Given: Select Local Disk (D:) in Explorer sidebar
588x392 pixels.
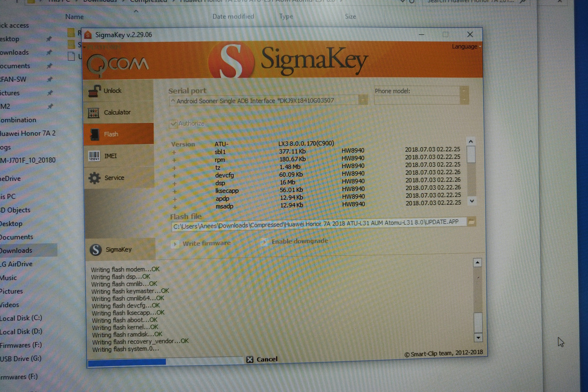Looking at the screenshot, I should [21, 332].
